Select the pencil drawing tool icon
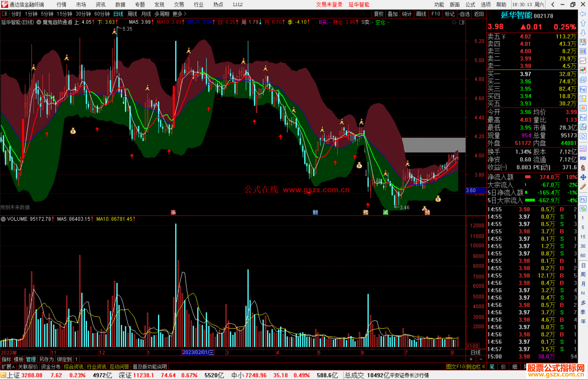This screenshot has width=588, height=380. [x=583, y=187]
